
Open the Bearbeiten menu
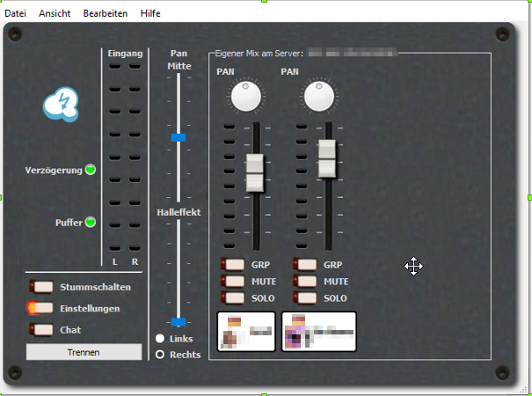(105, 14)
